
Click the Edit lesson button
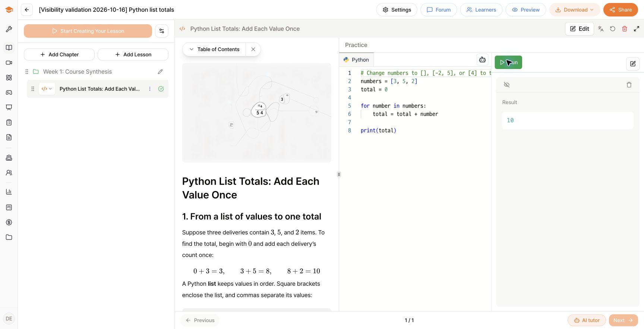tap(580, 29)
